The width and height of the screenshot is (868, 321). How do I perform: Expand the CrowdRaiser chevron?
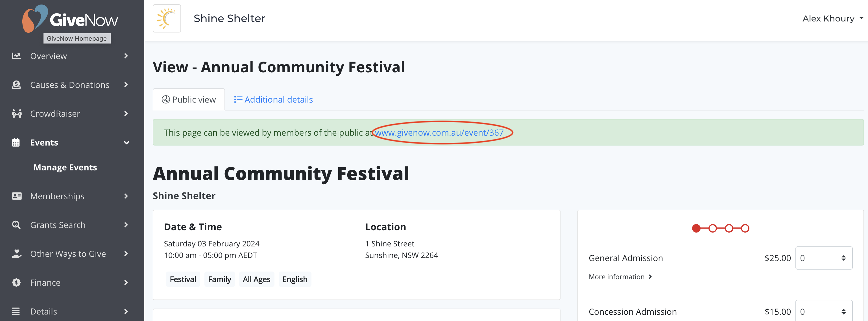tap(126, 114)
